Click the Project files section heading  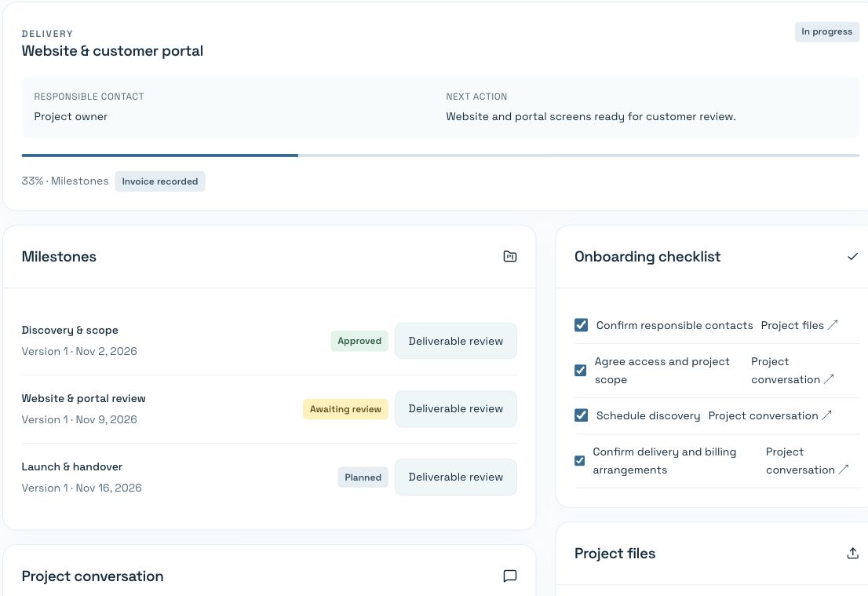[x=615, y=554]
